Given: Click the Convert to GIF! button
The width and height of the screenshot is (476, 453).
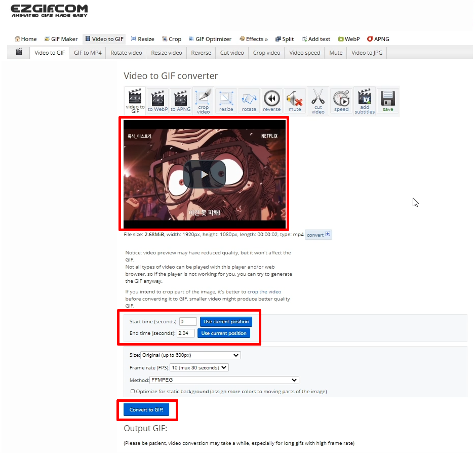Looking at the screenshot, I should [146, 409].
